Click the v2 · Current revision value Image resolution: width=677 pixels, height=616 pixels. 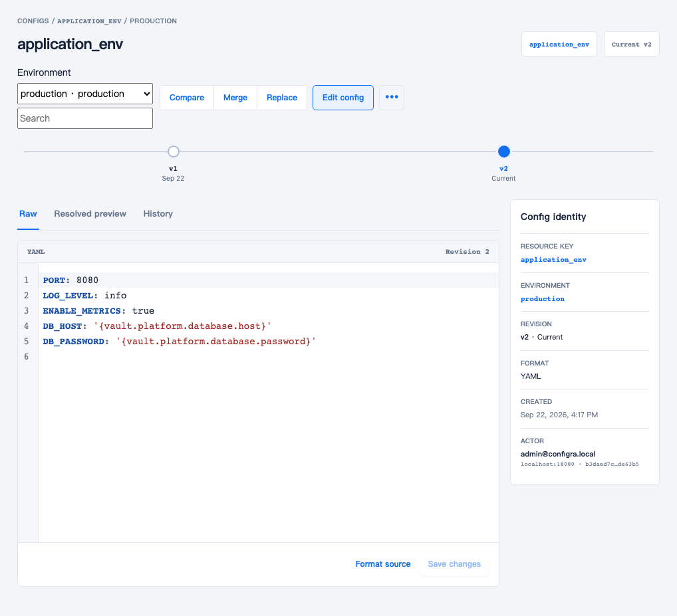click(541, 338)
